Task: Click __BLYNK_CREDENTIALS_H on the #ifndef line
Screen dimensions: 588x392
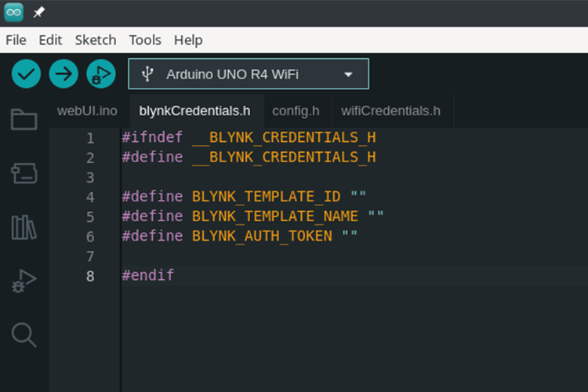Action: [x=284, y=137]
